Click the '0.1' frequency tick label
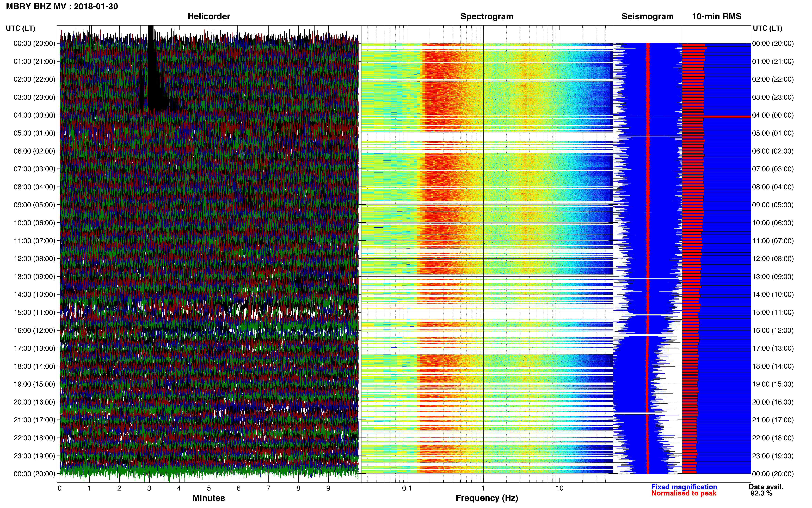Screen dimensions: 812x508 click(x=407, y=488)
